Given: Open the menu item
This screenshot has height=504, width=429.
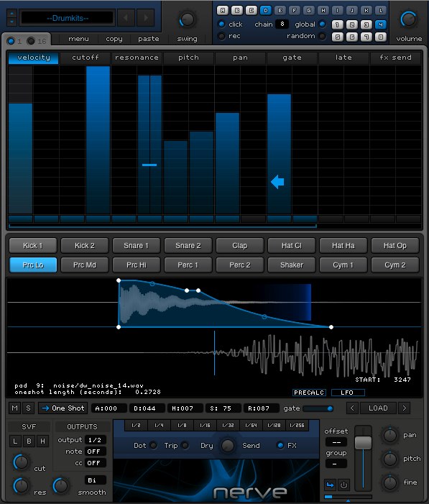Looking at the screenshot, I should [x=78, y=39].
